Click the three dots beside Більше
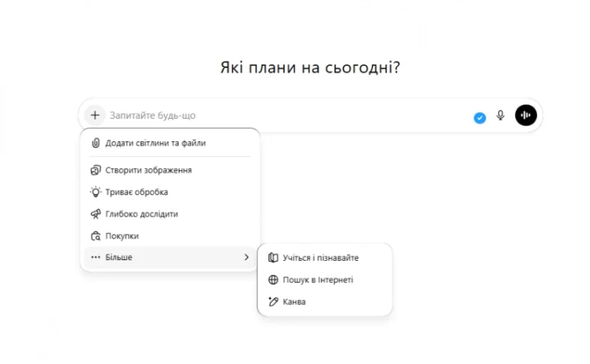This screenshot has width=590, height=364. tap(95, 257)
